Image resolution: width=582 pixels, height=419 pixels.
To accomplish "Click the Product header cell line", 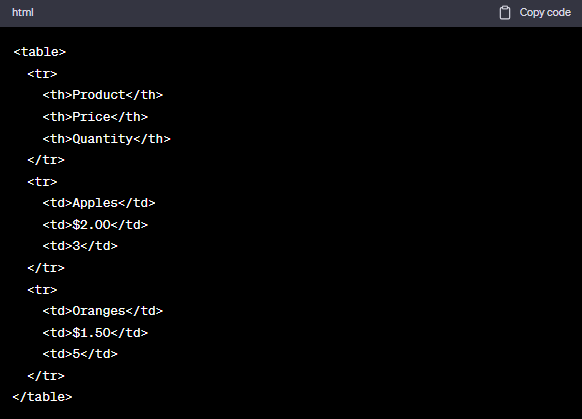I will (x=103, y=95).
